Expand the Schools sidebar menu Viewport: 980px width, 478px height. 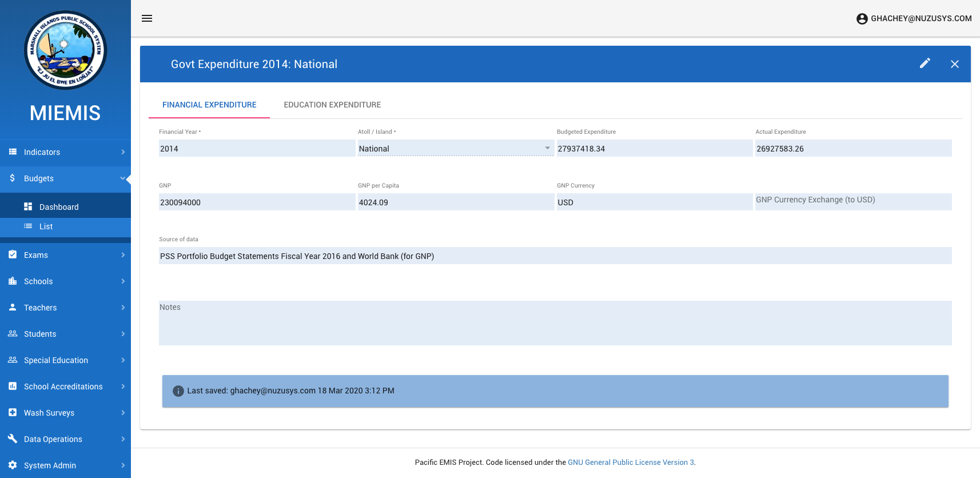(x=65, y=281)
